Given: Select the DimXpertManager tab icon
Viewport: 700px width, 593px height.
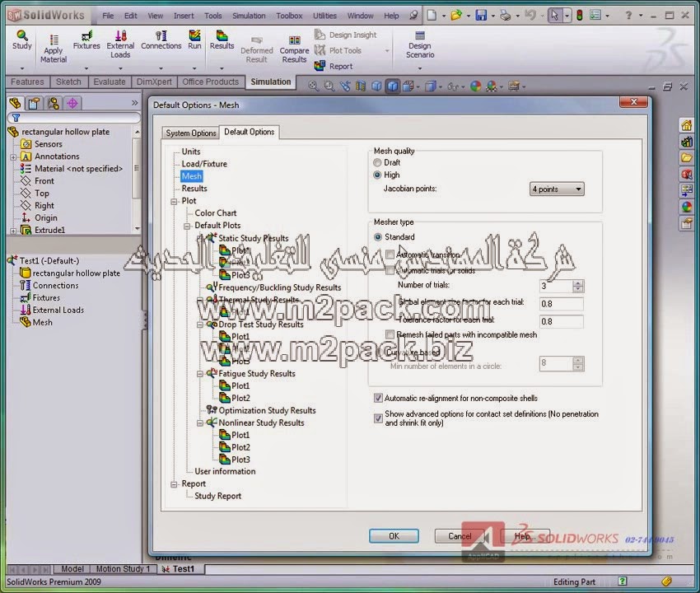Looking at the screenshot, I should point(72,104).
